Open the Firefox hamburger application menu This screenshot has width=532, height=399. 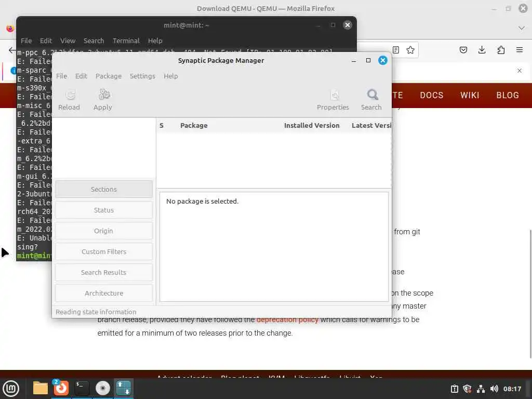pos(520,50)
